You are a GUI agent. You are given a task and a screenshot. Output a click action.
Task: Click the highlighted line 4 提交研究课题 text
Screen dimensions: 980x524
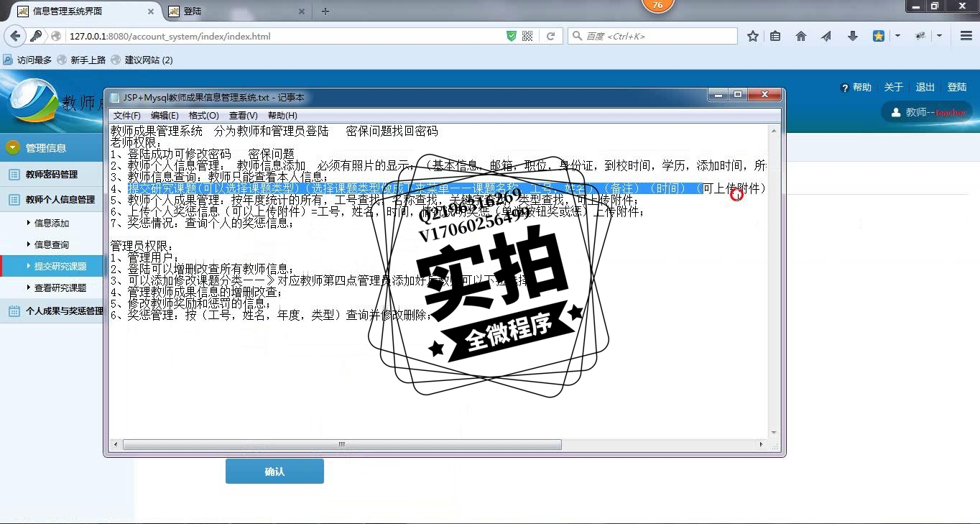(414, 188)
